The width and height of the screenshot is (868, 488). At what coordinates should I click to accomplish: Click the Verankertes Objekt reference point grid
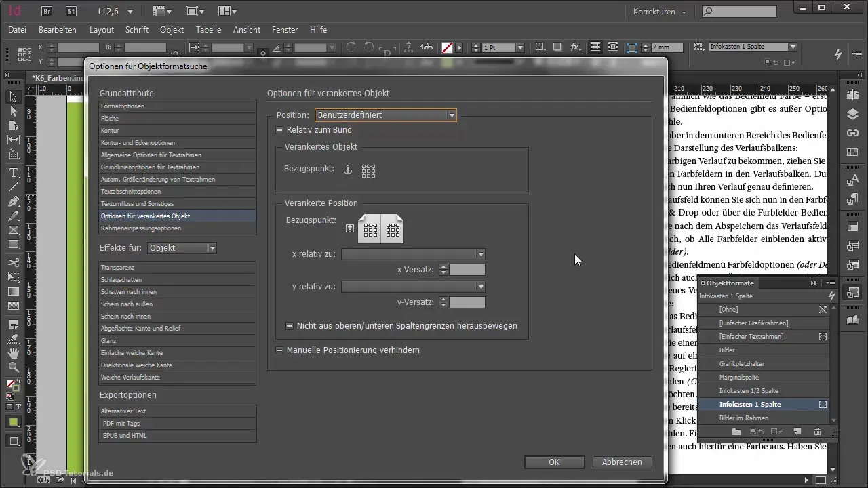tap(368, 171)
